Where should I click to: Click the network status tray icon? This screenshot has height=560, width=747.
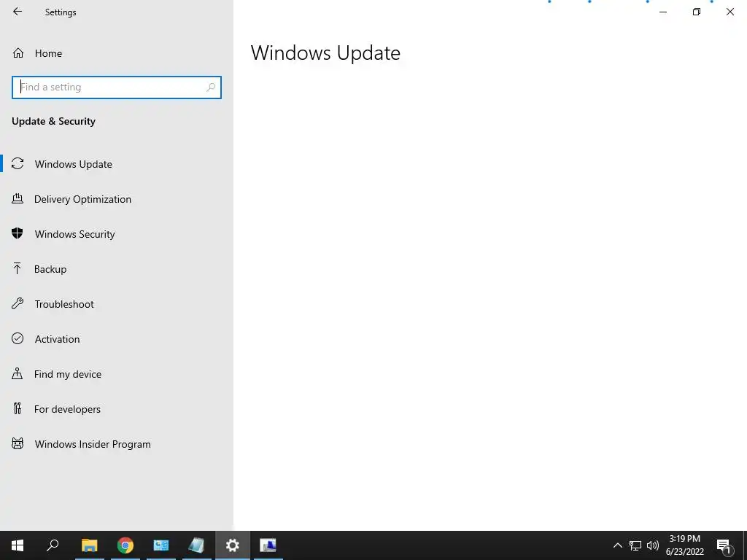click(635, 545)
